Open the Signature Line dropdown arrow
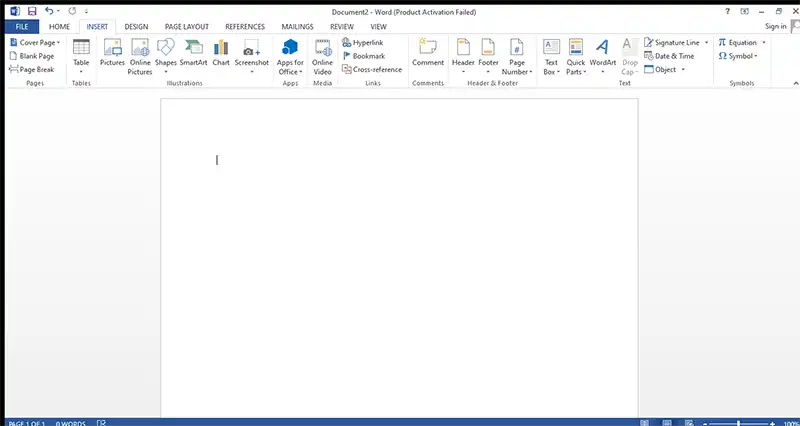The height and width of the screenshot is (426, 800). point(707,43)
